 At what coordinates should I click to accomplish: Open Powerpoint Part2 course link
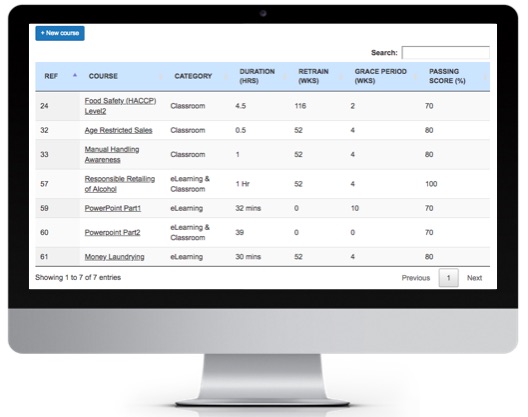112,232
